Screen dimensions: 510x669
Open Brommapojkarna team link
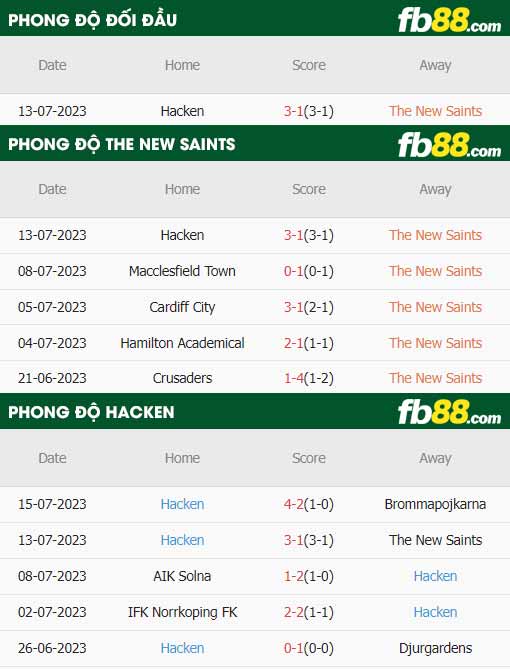(435, 504)
